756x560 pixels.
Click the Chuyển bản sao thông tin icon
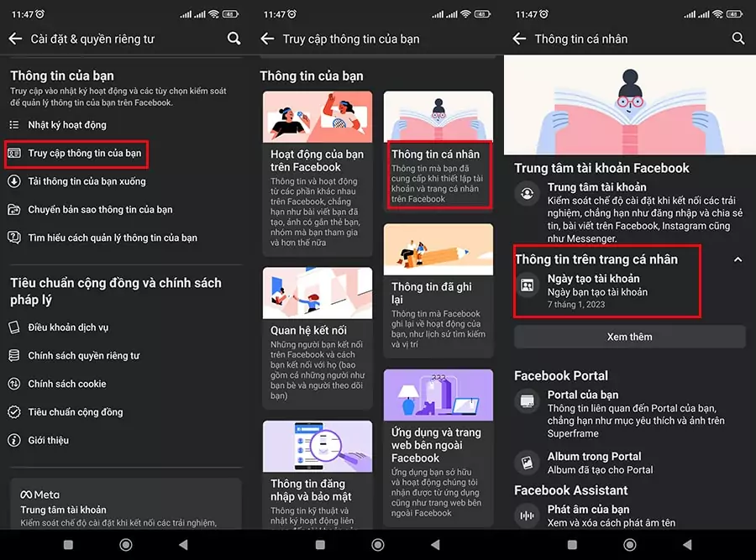coord(14,210)
